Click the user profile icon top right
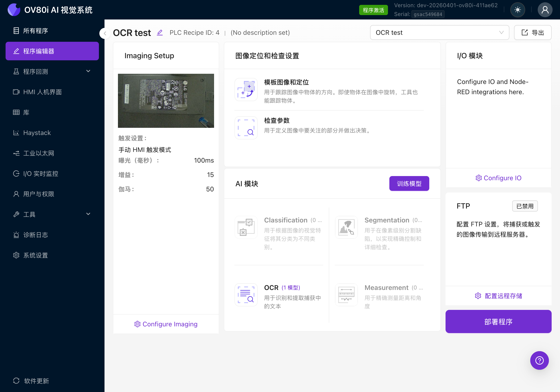The image size is (560, 392). click(545, 10)
